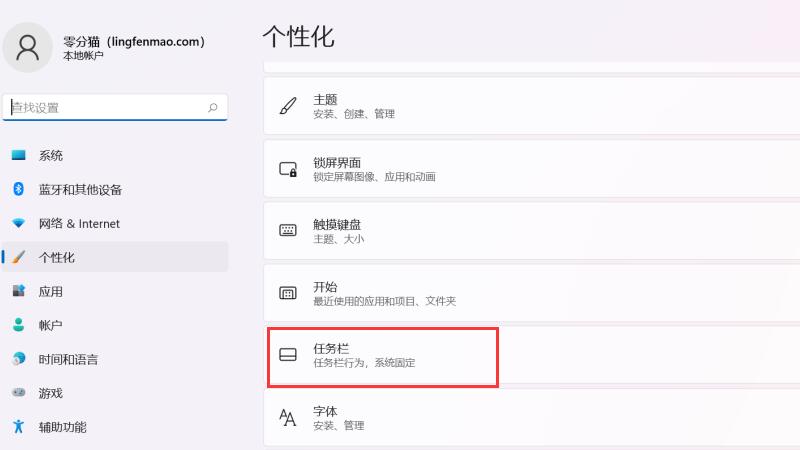Click the globe clock icon for 时间和语言
The image size is (800, 450).
(x=18, y=359)
